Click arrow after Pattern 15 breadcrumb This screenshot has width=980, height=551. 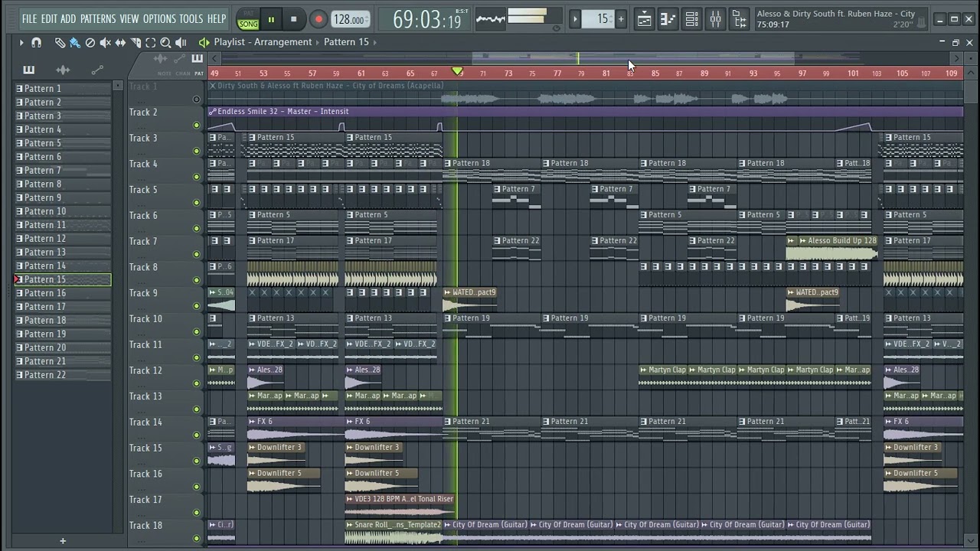[x=375, y=42]
